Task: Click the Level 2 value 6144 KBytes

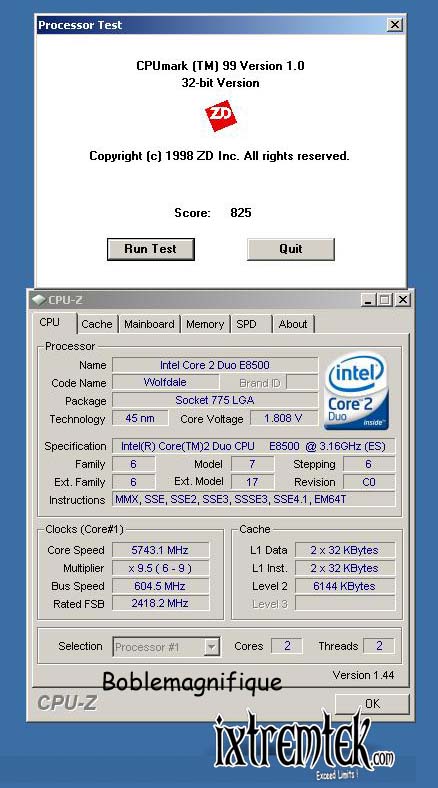Action: (345, 586)
